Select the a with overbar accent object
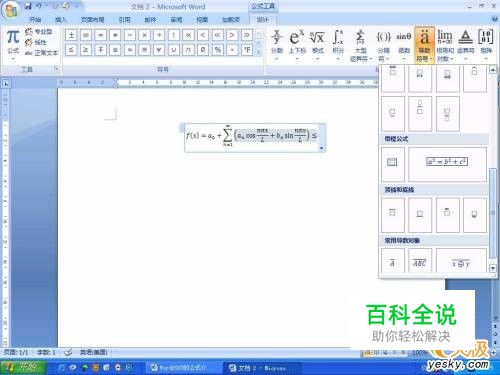The image size is (500, 375). 393,261
